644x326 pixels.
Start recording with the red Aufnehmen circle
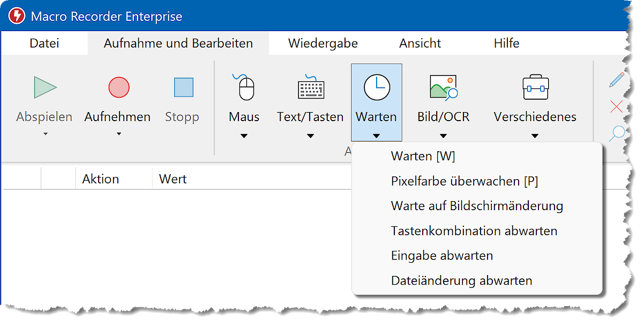118,87
